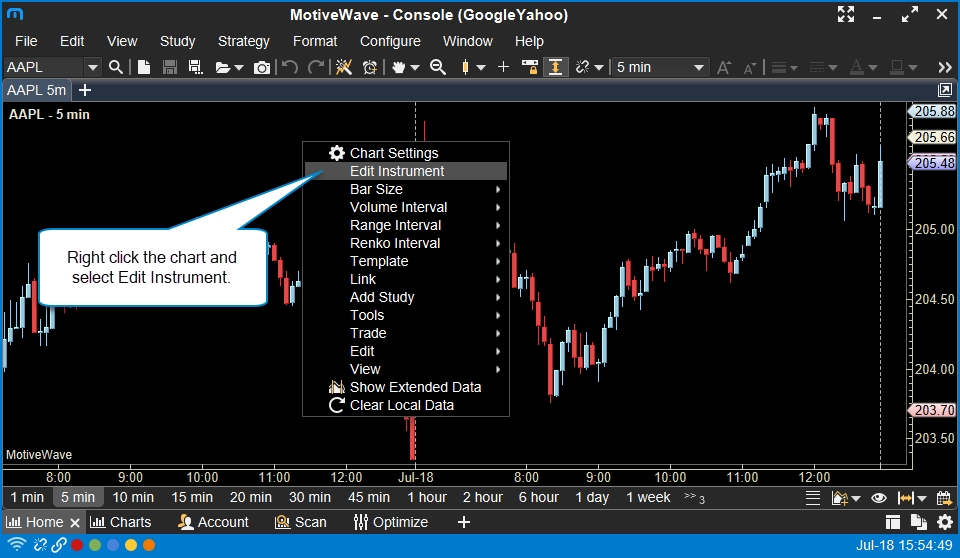The height and width of the screenshot is (558, 960).
Task: Click the red circle in status bar
Action: [77, 545]
